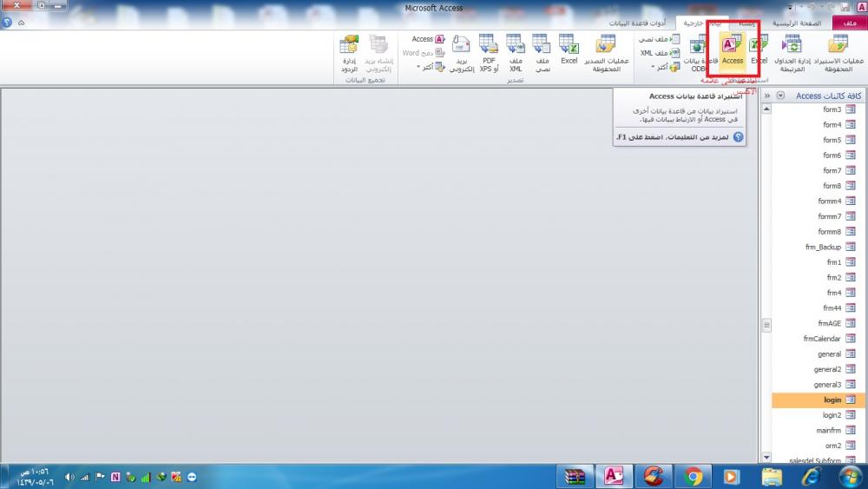Click volume speaker icon in system tray
This screenshot has height=489, width=868.
(69, 477)
